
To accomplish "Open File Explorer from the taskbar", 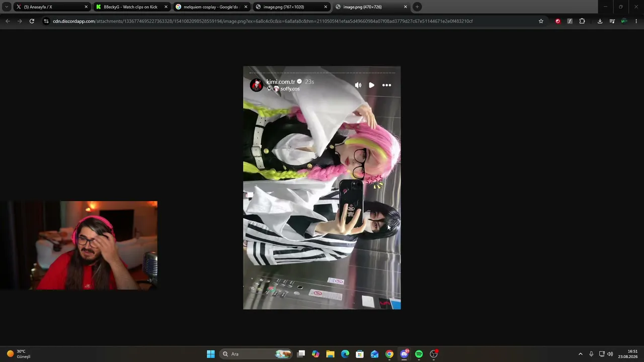I will [330, 354].
